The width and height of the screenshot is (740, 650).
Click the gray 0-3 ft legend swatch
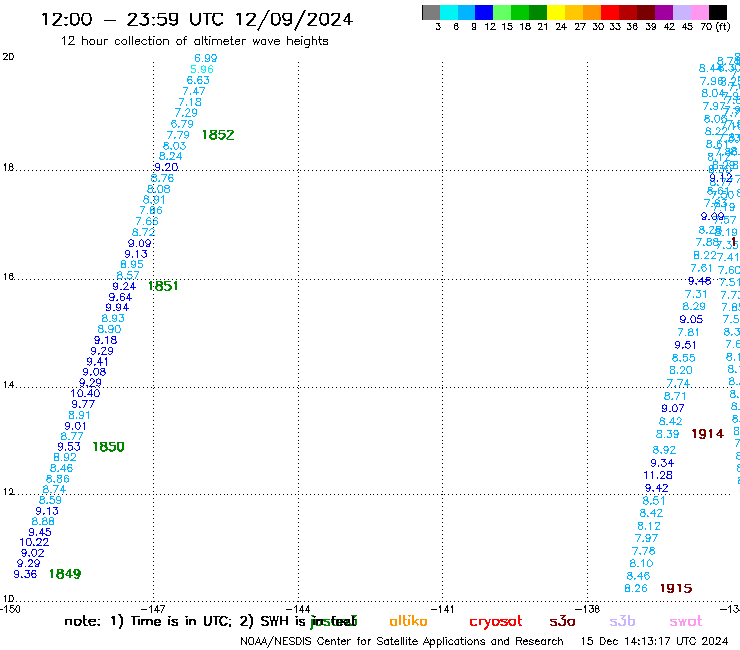[431, 12]
